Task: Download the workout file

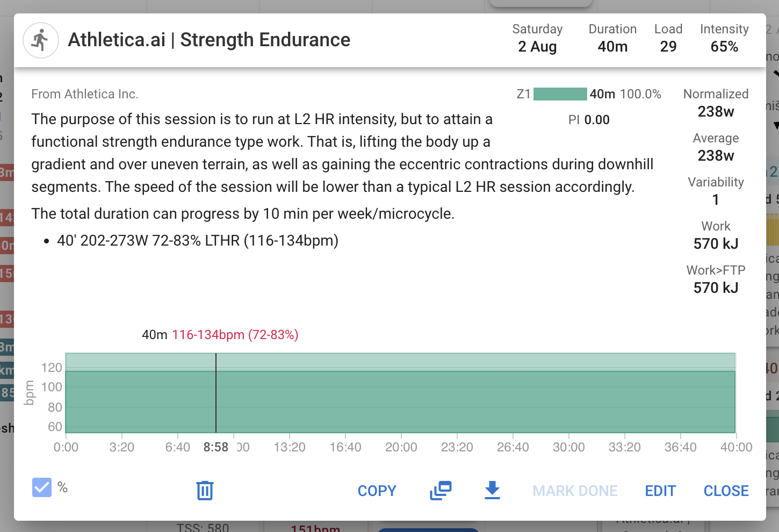Action: [x=492, y=490]
